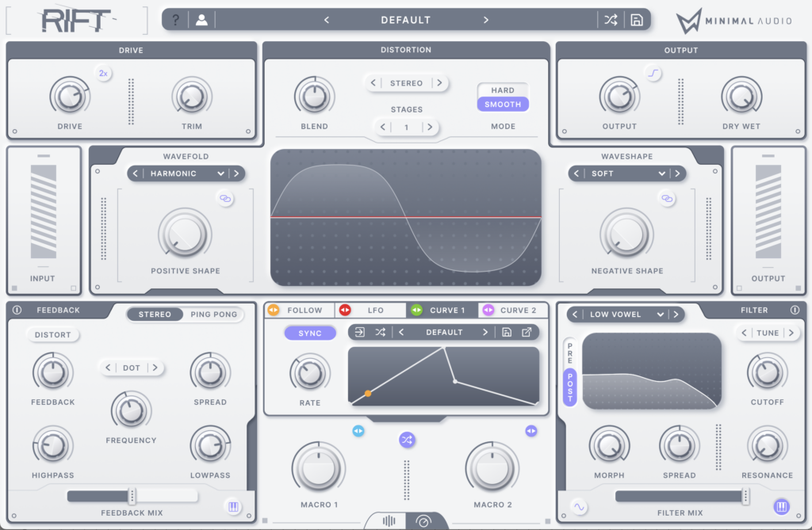Image resolution: width=812 pixels, height=530 pixels.
Task: Increase the distortion Stages value
Action: pyautogui.click(x=430, y=127)
